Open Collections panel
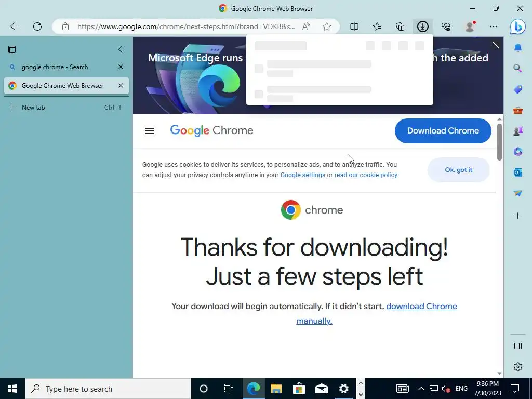The width and height of the screenshot is (532, 399). coord(400,26)
